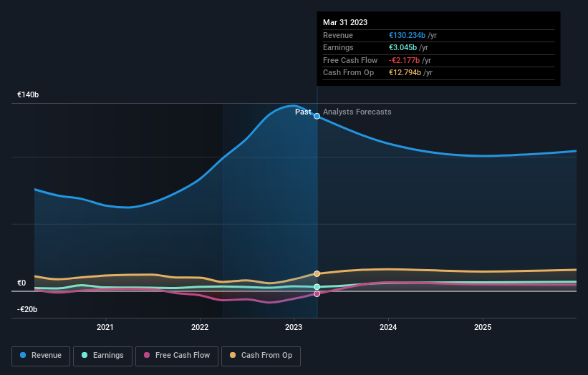Image resolution: width=588 pixels, height=375 pixels.
Task: Click the 2022 x-axis label
Action: [x=200, y=327]
